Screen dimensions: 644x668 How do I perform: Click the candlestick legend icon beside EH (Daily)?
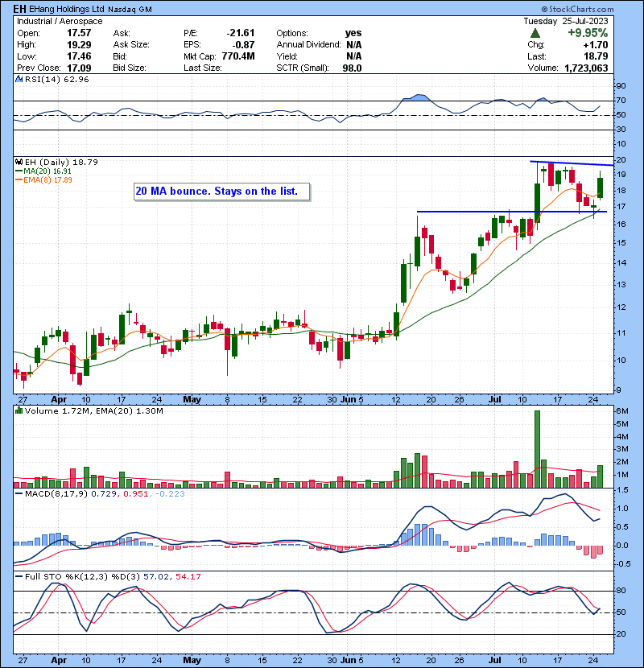pos(19,162)
